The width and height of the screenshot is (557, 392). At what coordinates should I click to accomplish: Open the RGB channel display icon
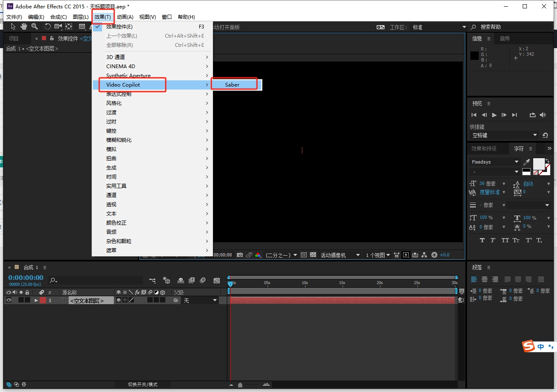click(x=258, y=255)
